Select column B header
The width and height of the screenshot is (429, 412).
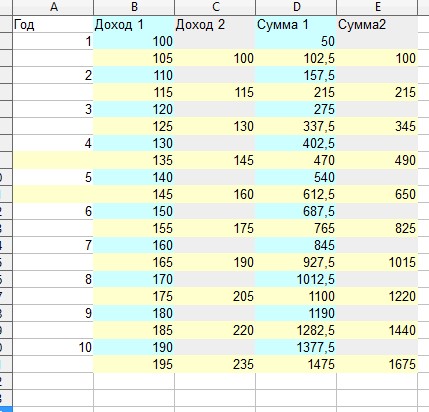134,7
